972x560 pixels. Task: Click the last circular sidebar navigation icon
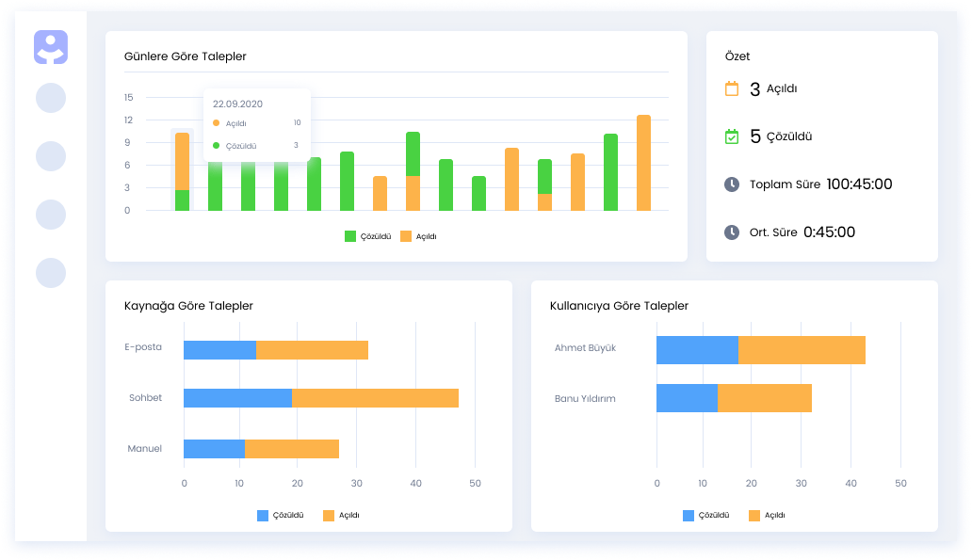click(x=51, y=273)
